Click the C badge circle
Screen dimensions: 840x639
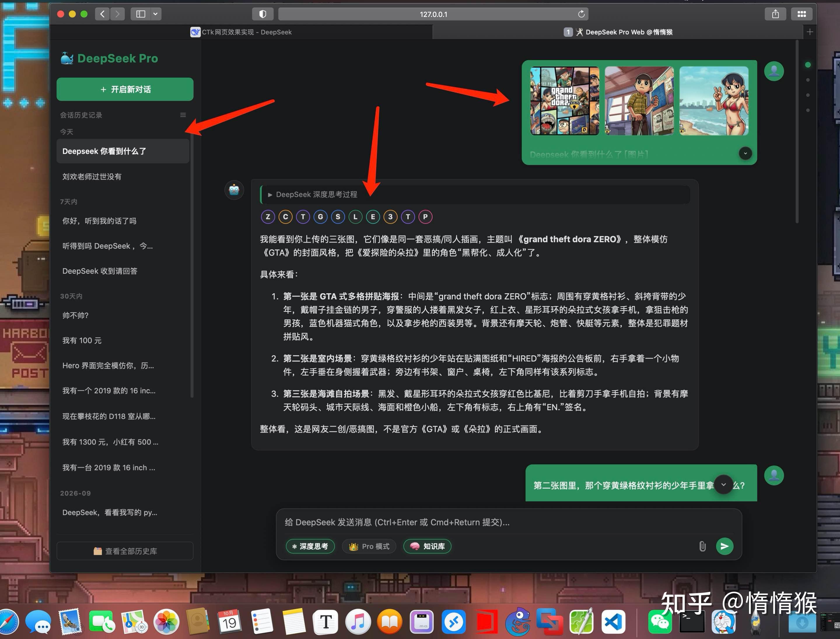[x=285, y=217]
